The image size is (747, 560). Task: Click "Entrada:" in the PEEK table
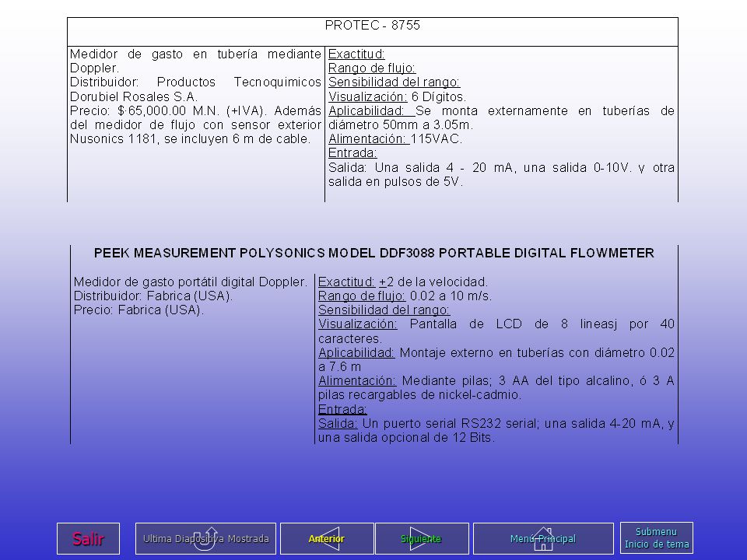pyautogui.click(x=342, y=410)
